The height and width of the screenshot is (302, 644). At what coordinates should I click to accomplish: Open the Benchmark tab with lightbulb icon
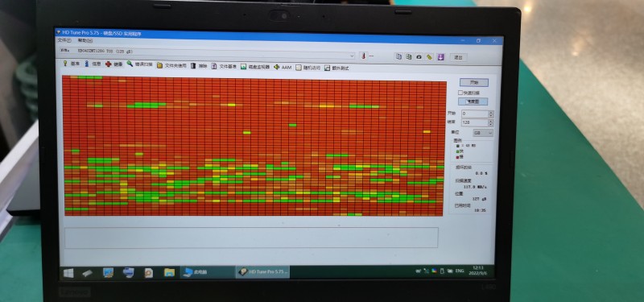[71, 64]
